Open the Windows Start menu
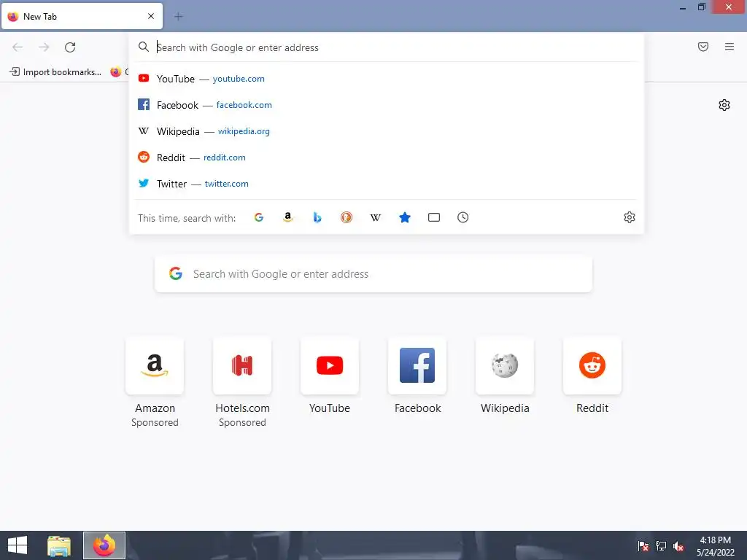 [18, 545]
